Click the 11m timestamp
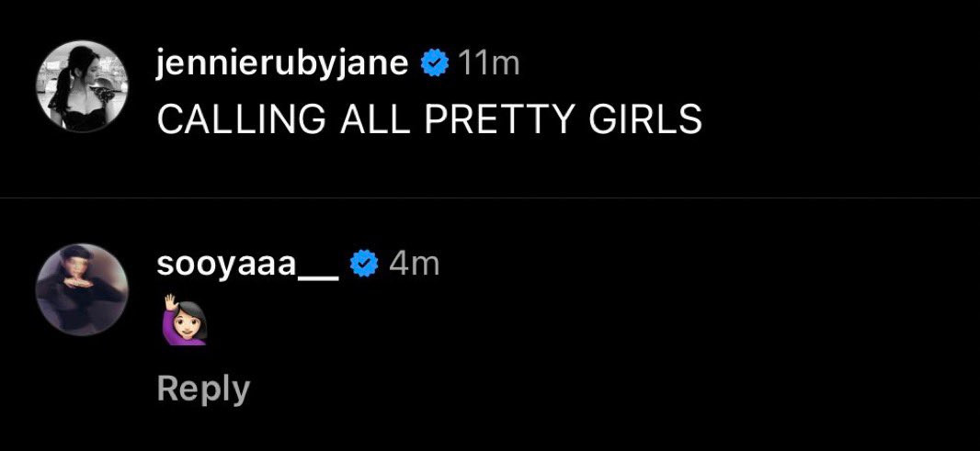 pos(488,63)
